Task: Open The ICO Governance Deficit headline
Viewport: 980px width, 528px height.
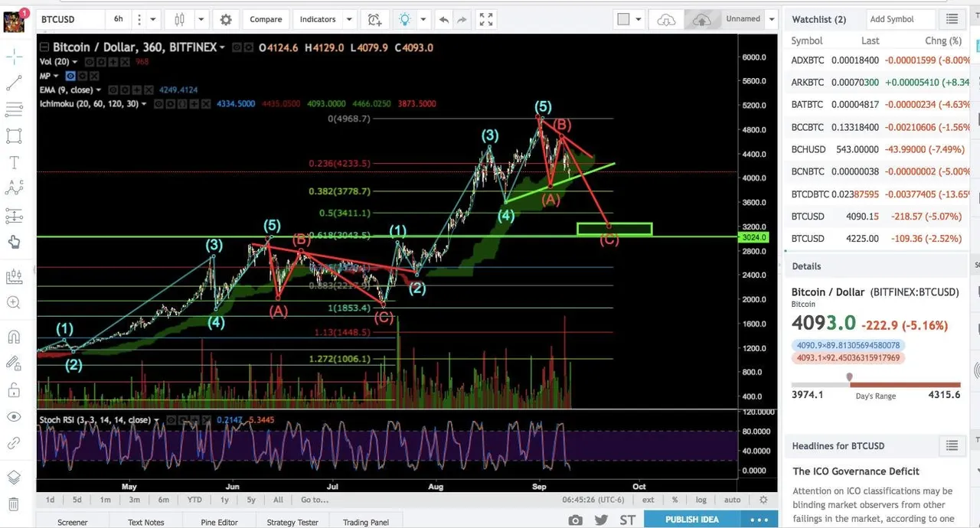Action: tap(856, 471)
